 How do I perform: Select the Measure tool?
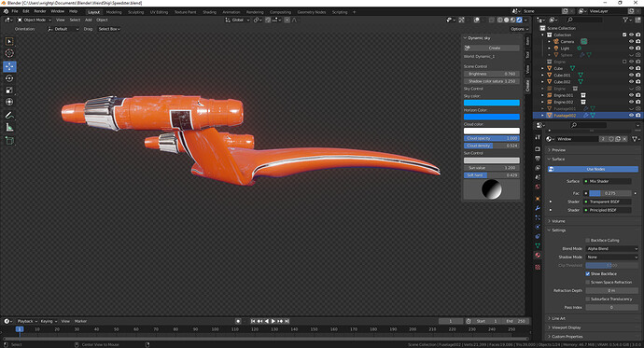[9, 128]
